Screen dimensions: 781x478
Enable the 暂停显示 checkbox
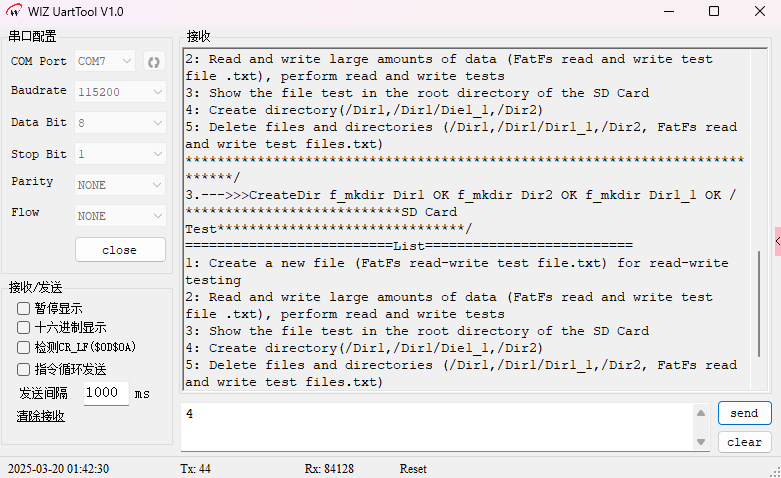pyautogui.click(x=24, y=309)
